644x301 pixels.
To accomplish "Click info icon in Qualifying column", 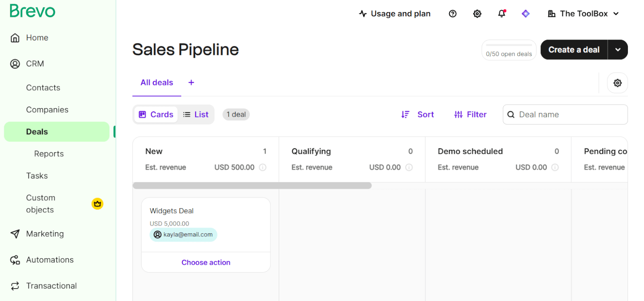I will point(409,167).
